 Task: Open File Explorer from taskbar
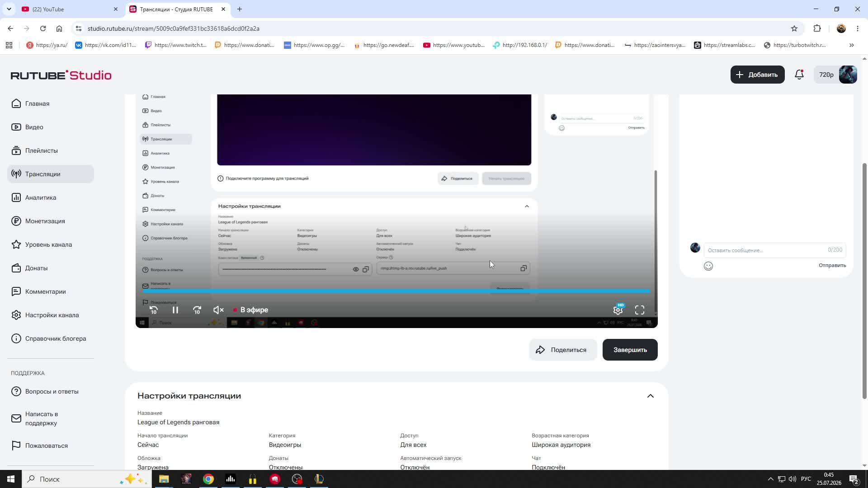[x=164, y=479]
